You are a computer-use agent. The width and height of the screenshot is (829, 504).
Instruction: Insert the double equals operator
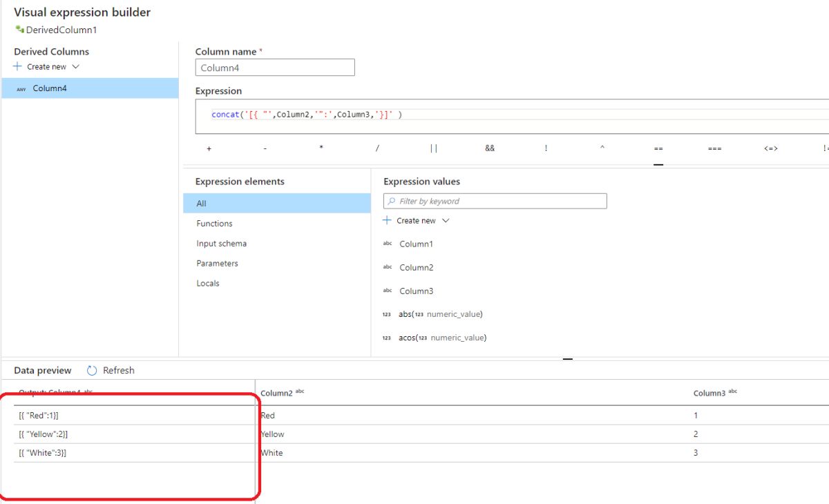click(658, 148)
